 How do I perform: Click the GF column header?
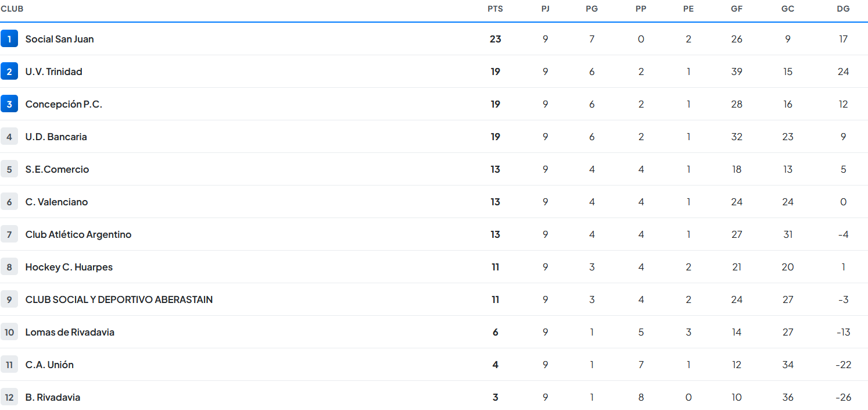[737, 9]
